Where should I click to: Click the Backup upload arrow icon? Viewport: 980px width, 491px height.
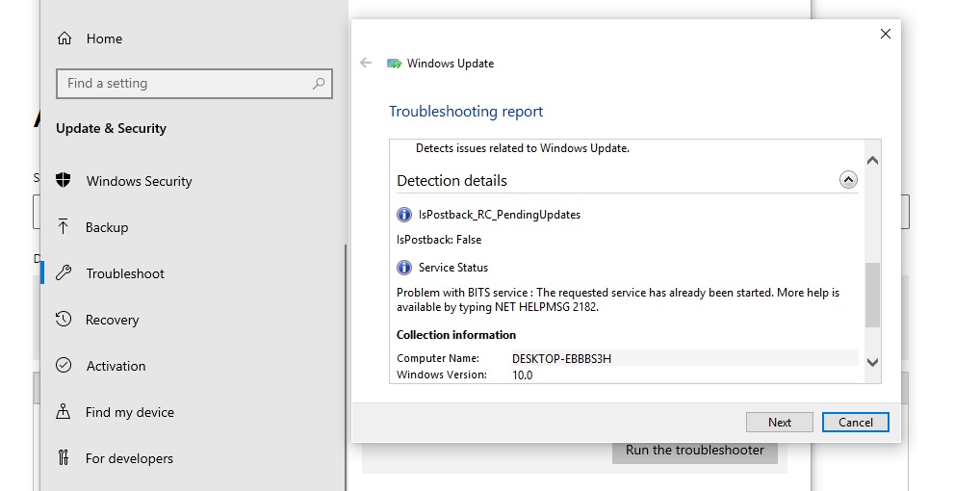(x=64, y=227)
